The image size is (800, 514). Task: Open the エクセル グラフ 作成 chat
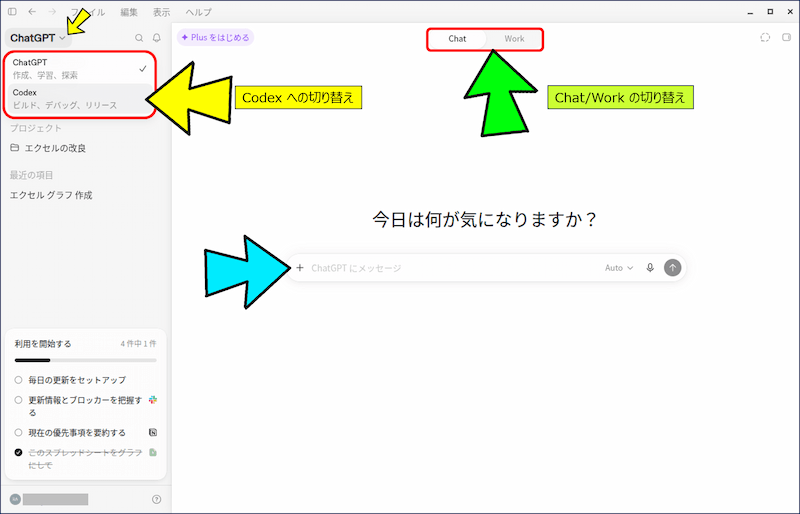pyautogui.click(x=51, y=195)
